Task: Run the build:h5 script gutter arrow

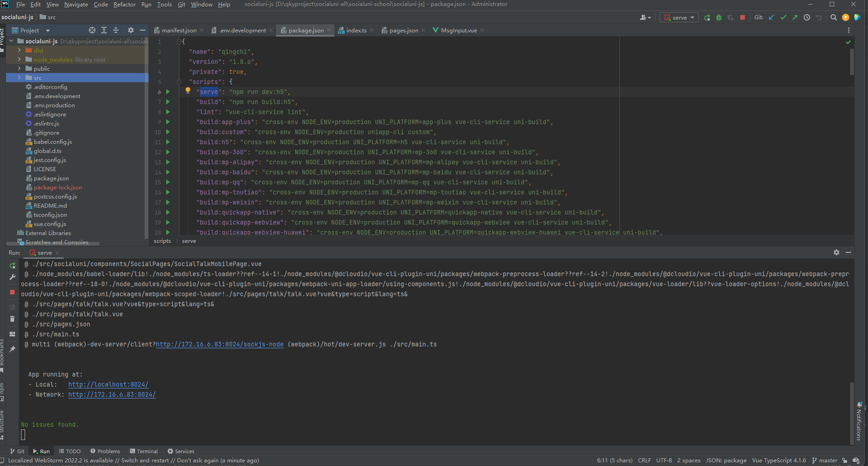Action: point(168,142)
